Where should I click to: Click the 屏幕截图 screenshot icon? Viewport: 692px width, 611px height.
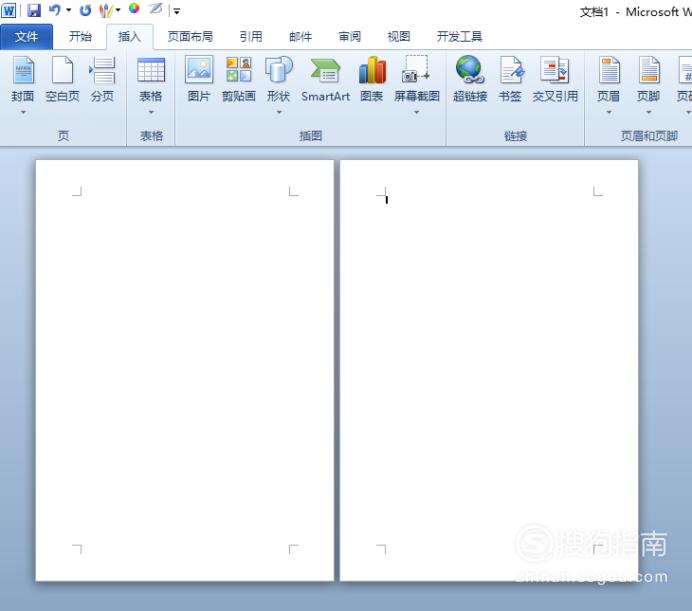(416, 70)
